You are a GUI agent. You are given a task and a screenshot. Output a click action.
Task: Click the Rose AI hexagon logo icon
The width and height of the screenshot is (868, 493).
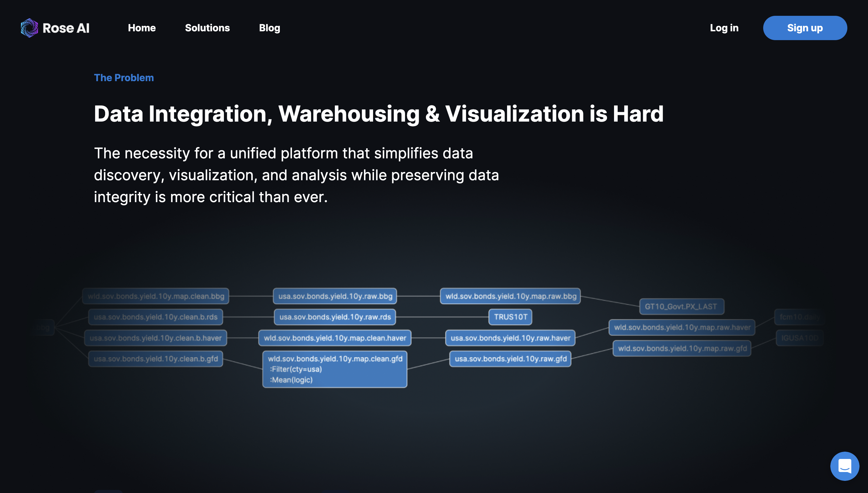29,28
